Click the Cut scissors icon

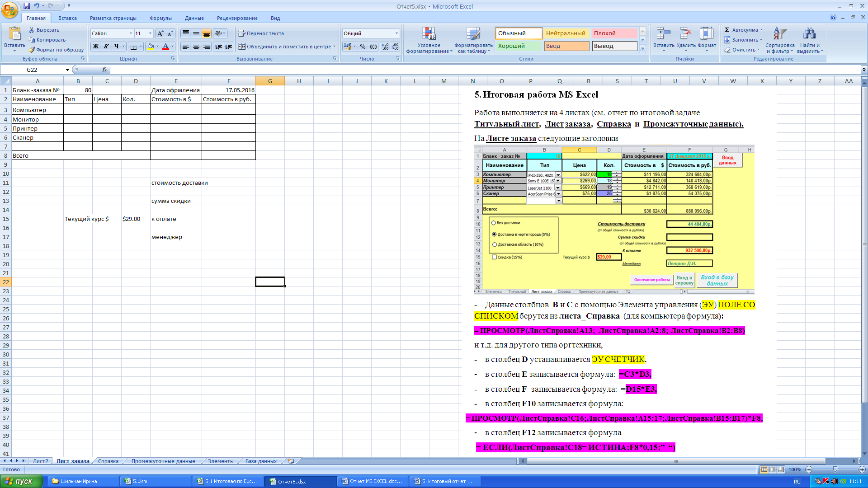pyautogui.click(x=32, y=30)
